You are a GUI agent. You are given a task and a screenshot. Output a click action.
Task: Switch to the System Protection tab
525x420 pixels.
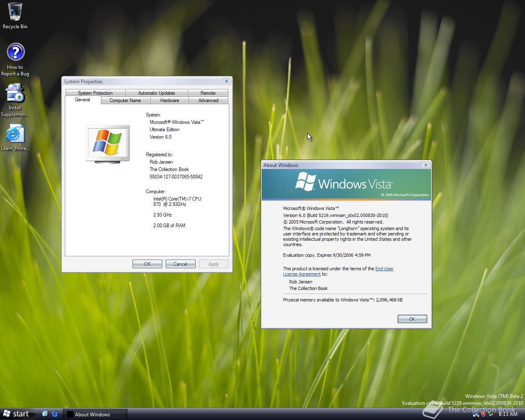click(95, 93)
